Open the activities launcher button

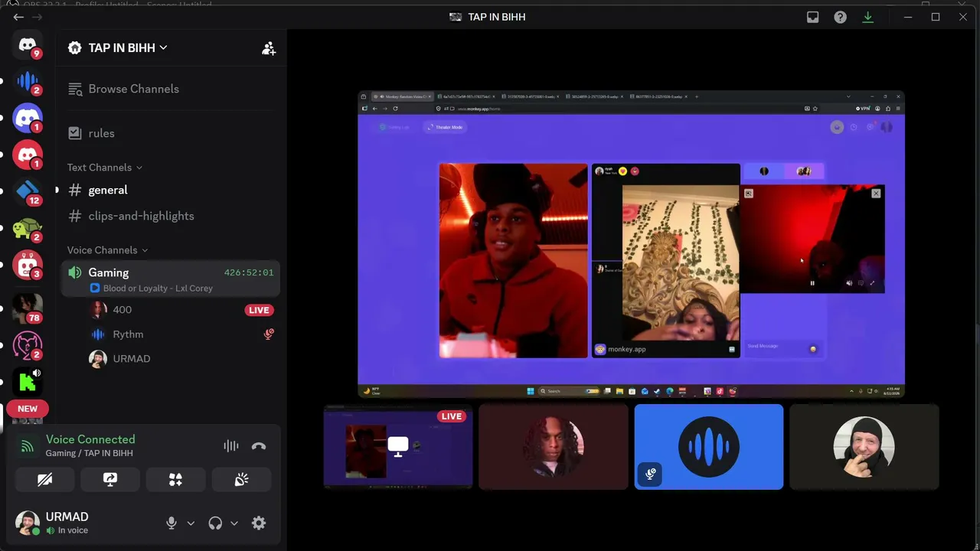click(x=175, y=480)
